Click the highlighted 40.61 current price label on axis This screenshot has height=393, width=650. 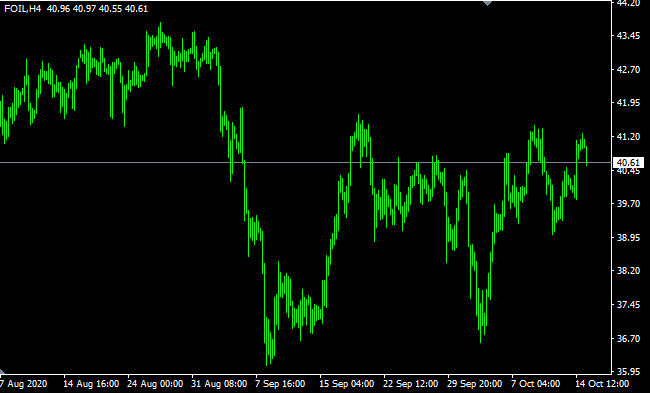coord(628,162)
